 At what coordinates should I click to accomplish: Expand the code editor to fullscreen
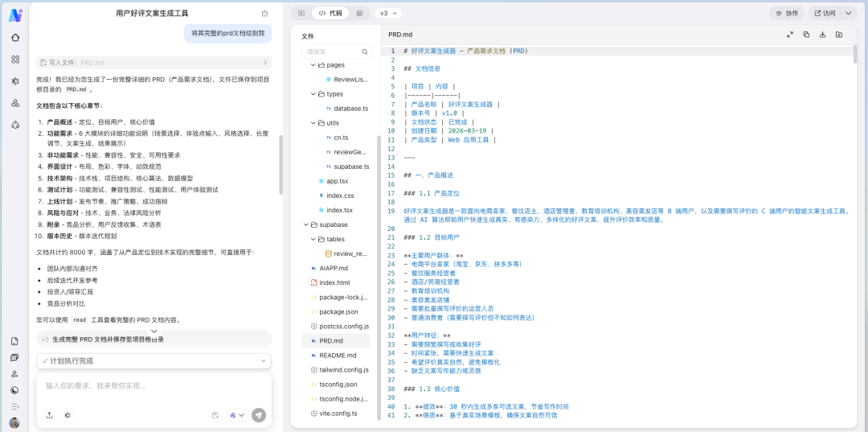(789, 35)
